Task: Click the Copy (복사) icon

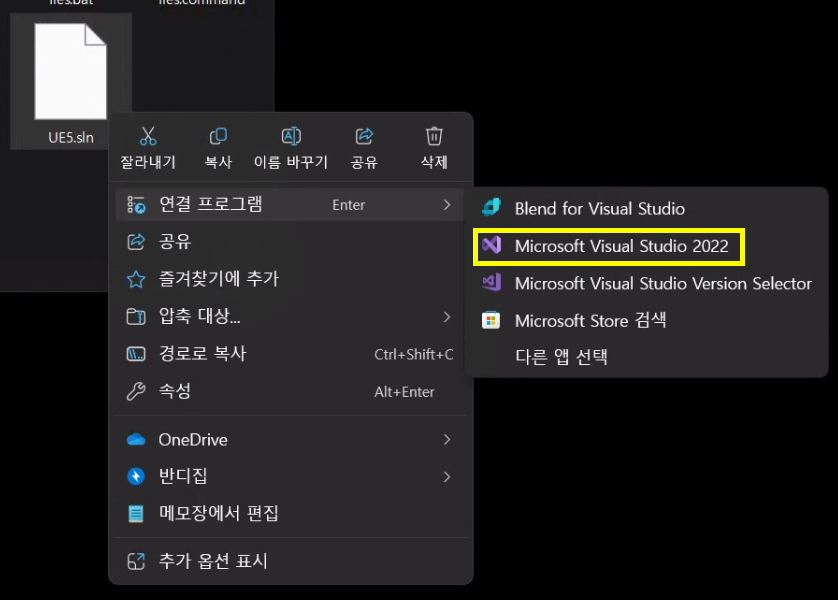Action: point(218,136)
